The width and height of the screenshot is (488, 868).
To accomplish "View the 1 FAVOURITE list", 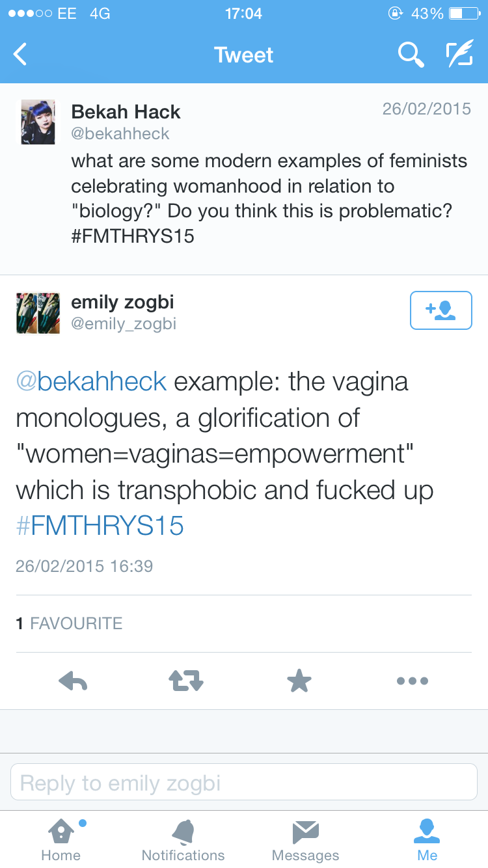I will click(x=69, y=623).
